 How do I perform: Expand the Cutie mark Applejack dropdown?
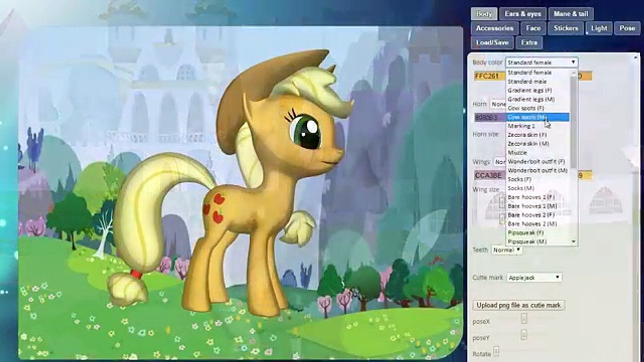(534, 278)
